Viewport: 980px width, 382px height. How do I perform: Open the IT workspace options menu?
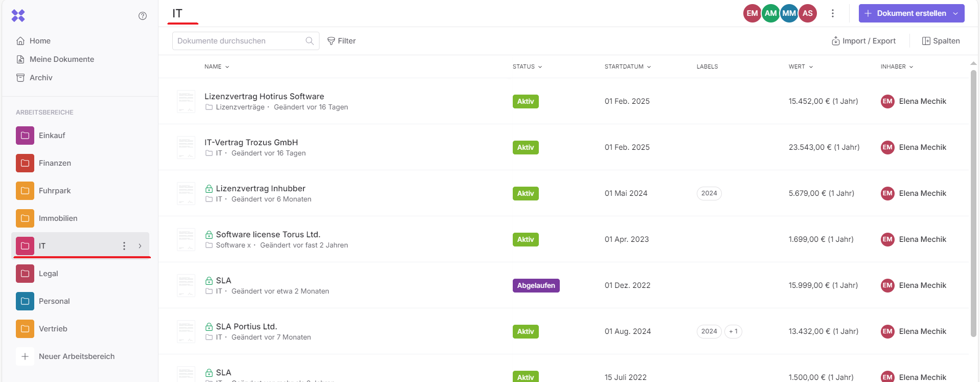pyautogui.click(x=124, y=246)
